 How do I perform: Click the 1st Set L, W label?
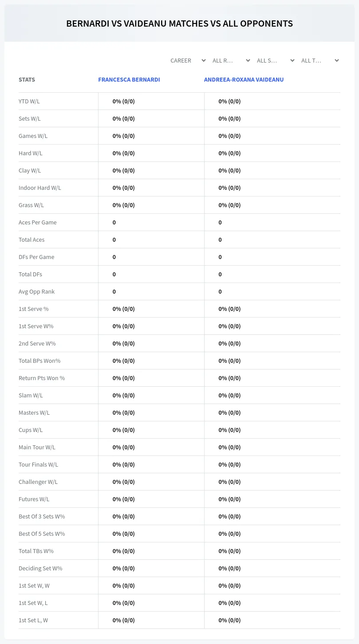33,620
